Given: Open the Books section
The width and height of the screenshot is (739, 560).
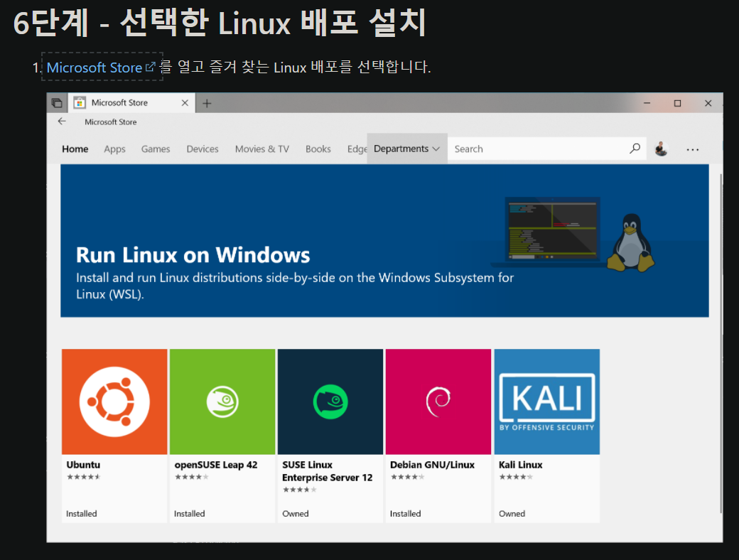Looking at the screenshot, I should [318, 149].
